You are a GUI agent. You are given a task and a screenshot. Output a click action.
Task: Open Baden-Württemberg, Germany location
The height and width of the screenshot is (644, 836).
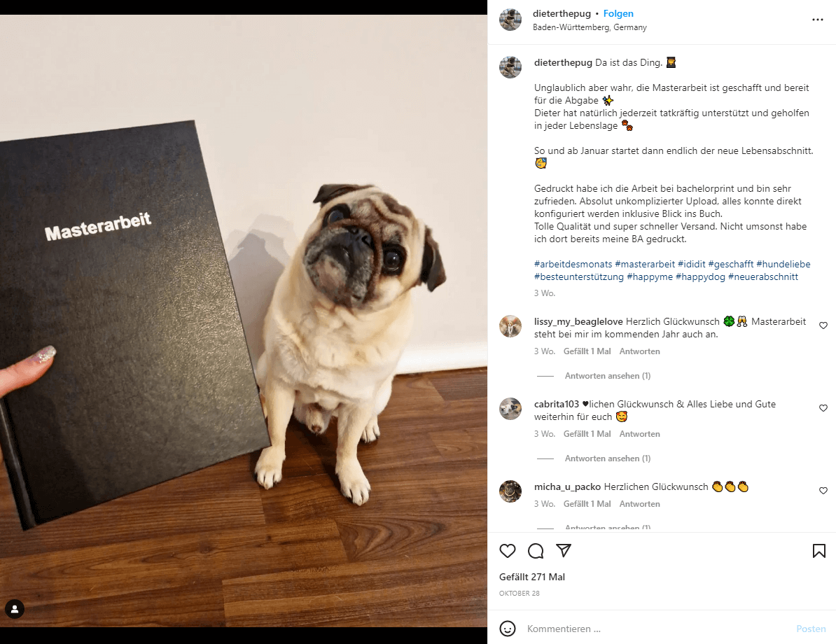tap(590, 27)
